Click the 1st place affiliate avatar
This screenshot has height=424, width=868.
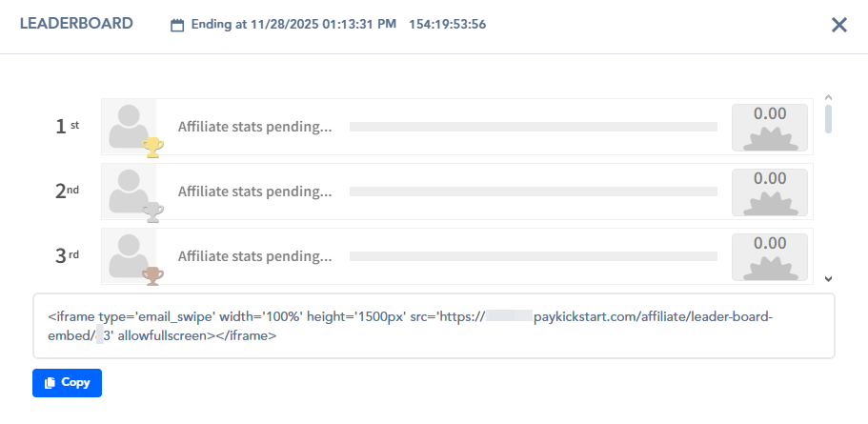click(x=129, y=127)
